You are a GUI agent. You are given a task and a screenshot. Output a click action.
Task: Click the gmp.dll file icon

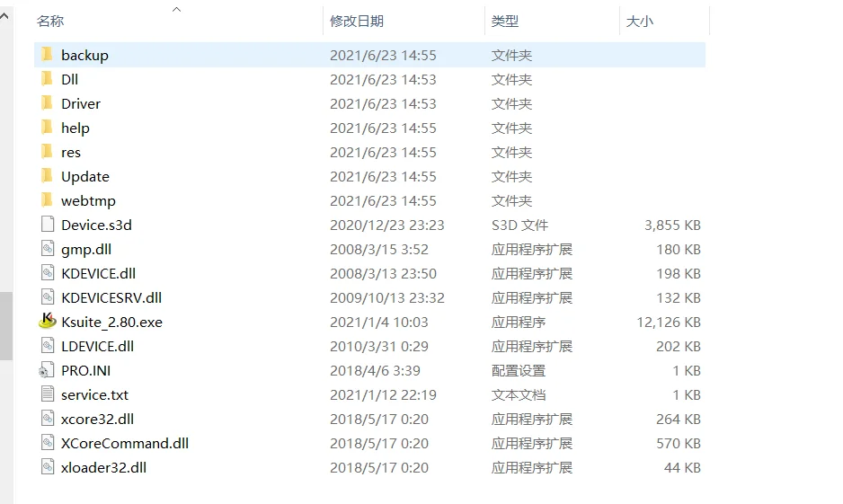[48, 248]
